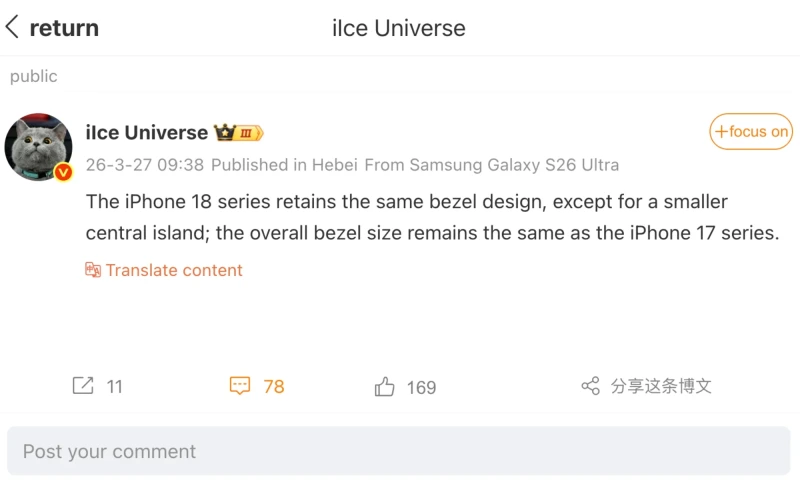Click the orange verified badge on avatar
Screen dimensions: 800x480
point(63,172)
